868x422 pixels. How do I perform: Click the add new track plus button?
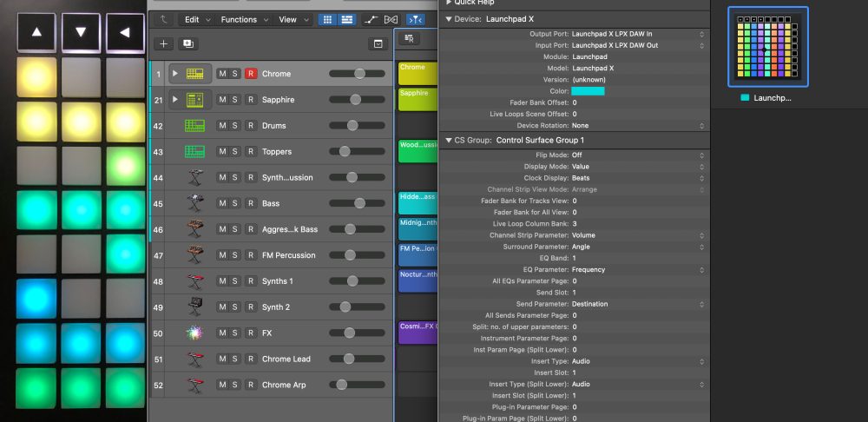pos(163,43)
